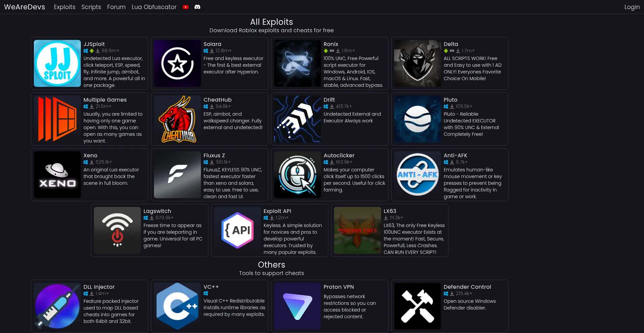
Task: Open the Forum menu item
Action: tap(116, 7)
